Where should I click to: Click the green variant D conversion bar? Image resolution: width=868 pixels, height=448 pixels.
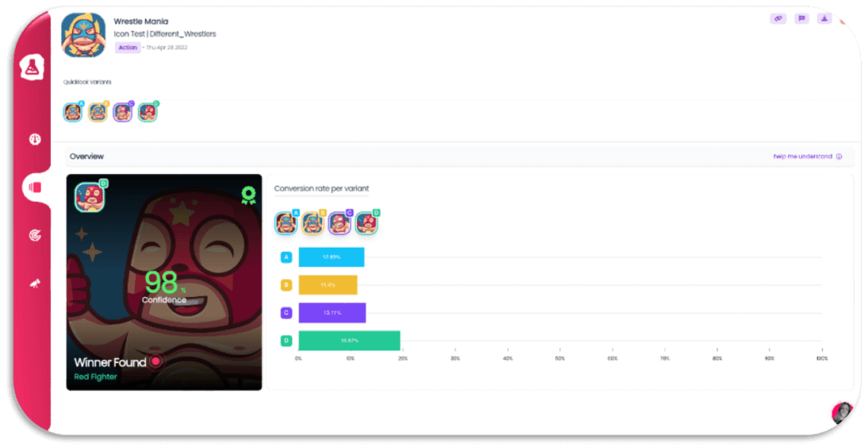click(349, 340)
